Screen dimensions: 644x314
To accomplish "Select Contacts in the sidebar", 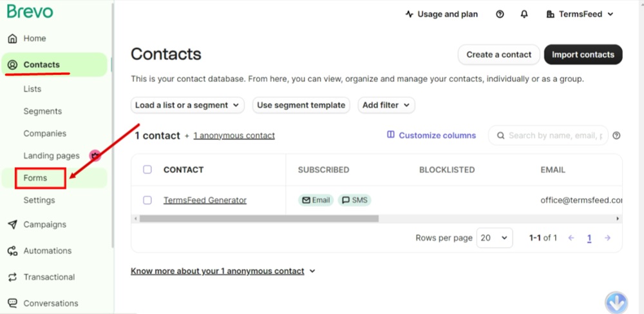I will [54, 64].
